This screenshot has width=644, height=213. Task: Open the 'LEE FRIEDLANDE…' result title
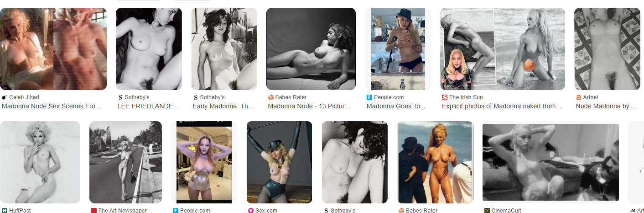coord(148,106)
